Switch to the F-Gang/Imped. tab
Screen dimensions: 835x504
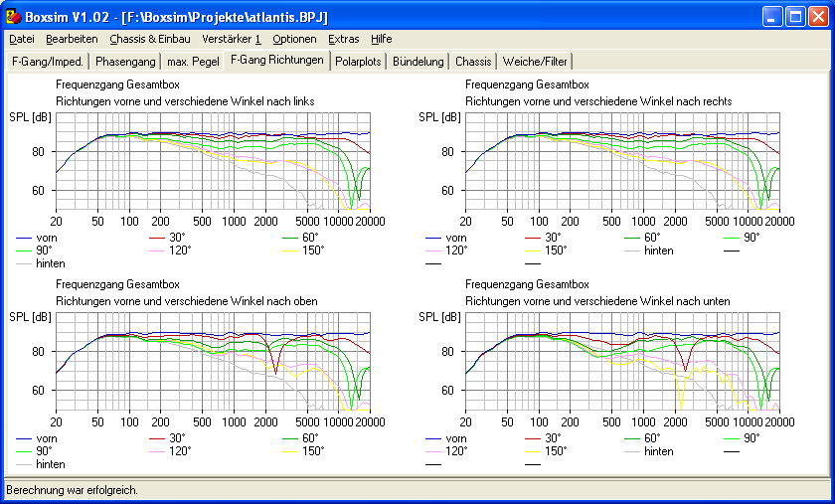coord(48,62)
